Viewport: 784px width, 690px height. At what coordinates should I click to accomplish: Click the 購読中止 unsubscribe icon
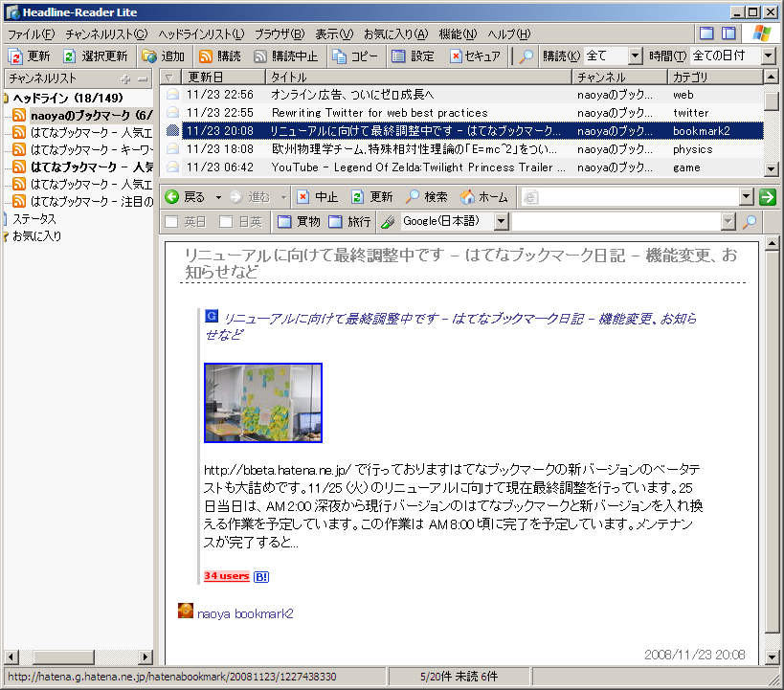pos(260,56)
